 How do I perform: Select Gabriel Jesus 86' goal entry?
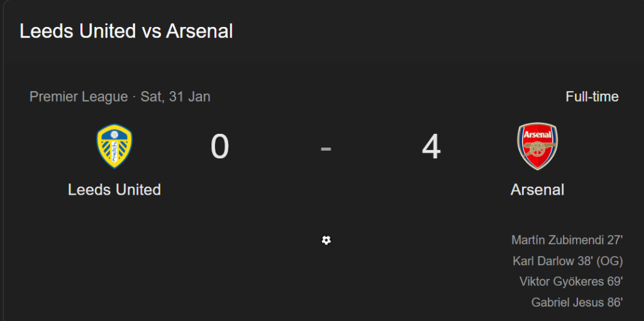pyautogui.click(x=577, y=302)
